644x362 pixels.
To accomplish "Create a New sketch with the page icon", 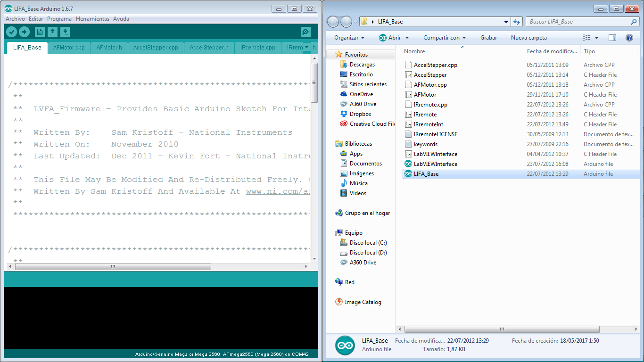I will tap(40, 32).
